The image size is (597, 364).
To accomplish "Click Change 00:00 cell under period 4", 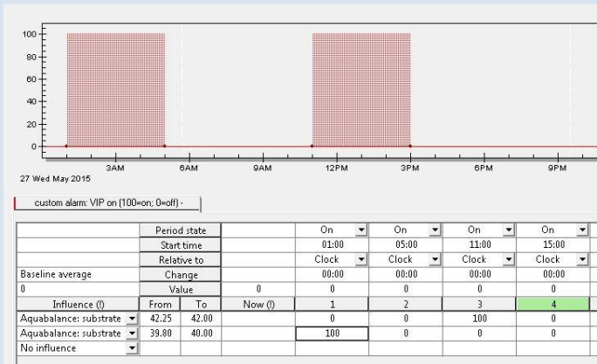I will point(553,274).
